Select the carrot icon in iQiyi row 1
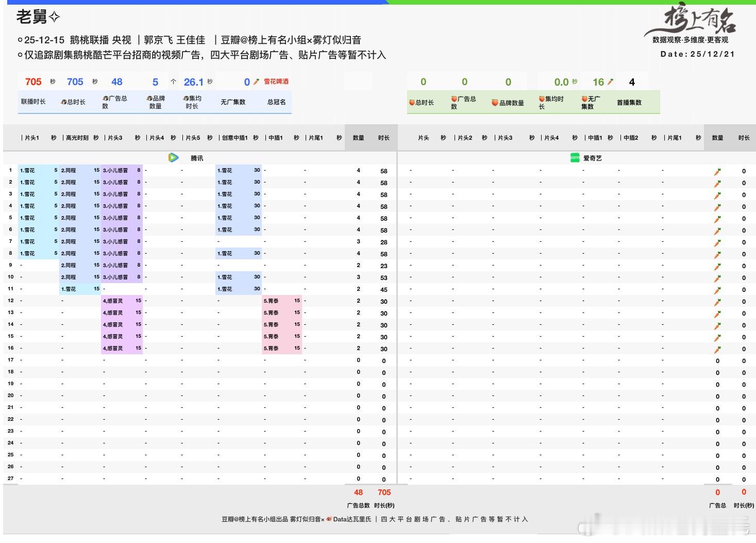Image resolution: width=756 pixels, height=543 pixels. click(x=717, y=171)
